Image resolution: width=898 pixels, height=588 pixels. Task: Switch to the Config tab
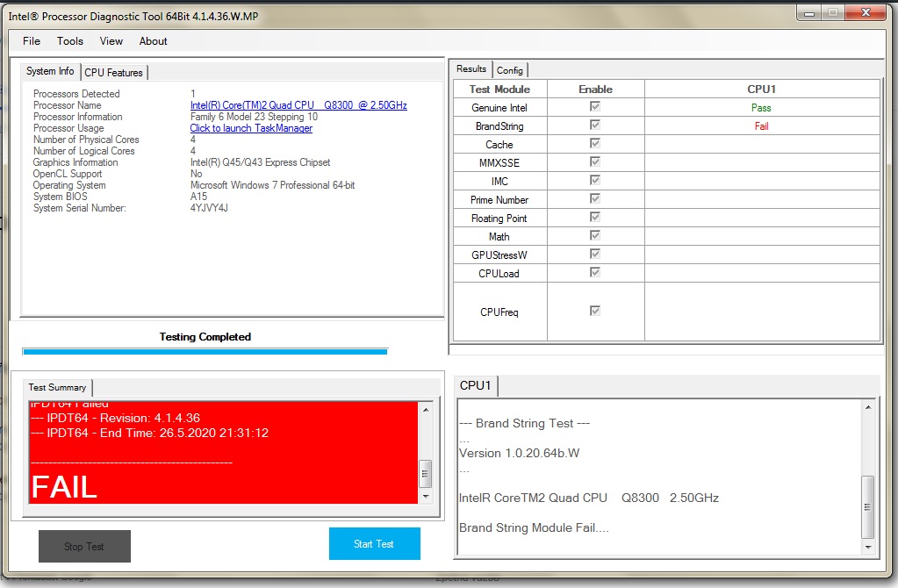pyautogui.click(x=510, y=70)
